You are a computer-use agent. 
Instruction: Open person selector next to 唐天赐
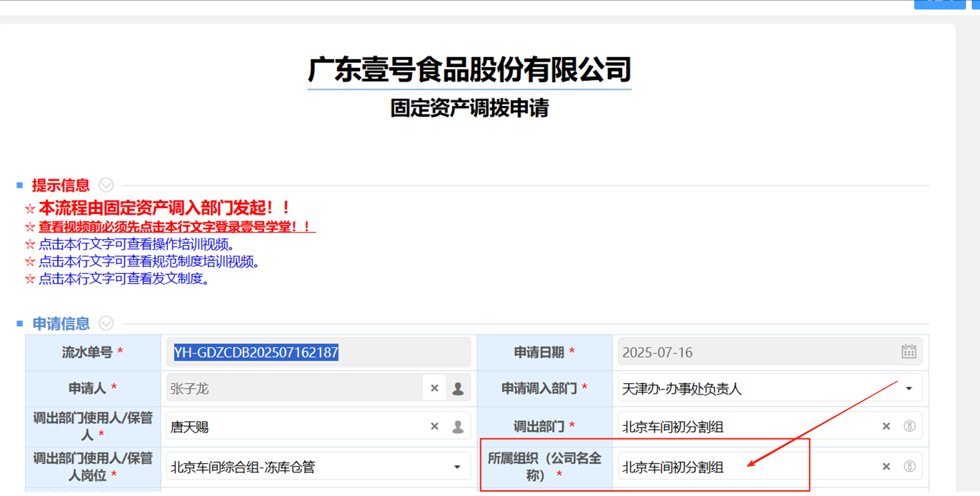(458, 426)
